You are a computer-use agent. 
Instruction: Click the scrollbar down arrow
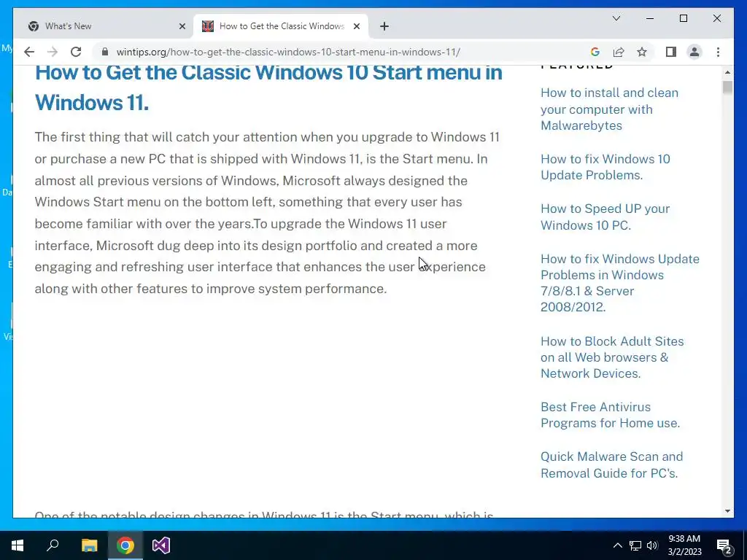click(x=727, y=511)
